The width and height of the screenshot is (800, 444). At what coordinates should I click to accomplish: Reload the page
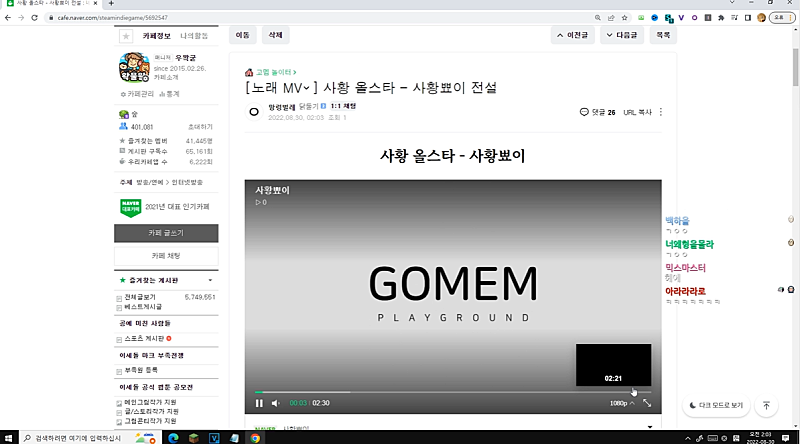pos(34,17)
